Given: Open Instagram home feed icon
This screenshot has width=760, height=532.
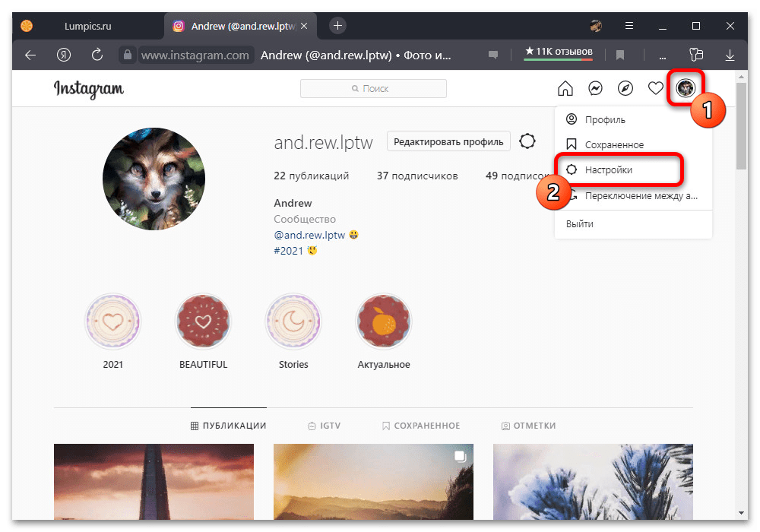Looking at the screenshot, I should [565, 89].
